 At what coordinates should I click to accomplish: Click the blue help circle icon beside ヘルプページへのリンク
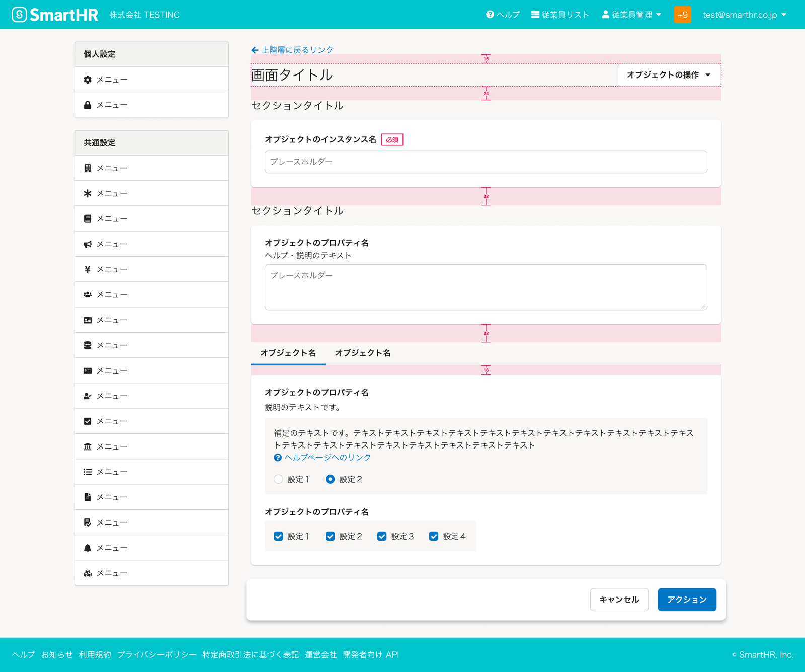click(278, 458)
